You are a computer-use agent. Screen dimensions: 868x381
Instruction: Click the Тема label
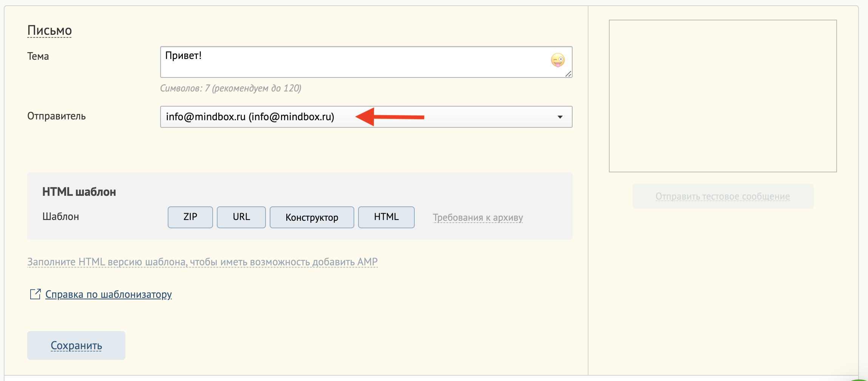[x=38, y=56]
